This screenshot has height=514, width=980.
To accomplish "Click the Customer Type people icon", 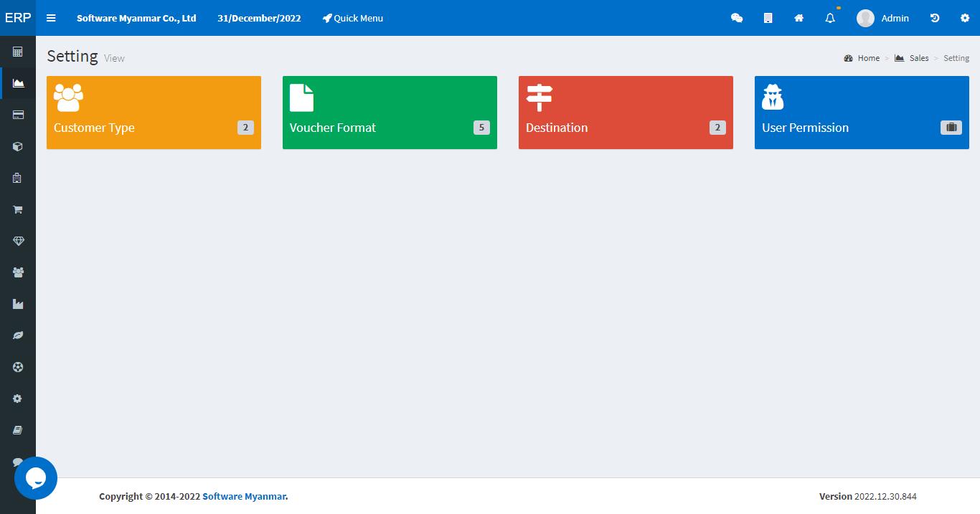I will coord(68,97).
